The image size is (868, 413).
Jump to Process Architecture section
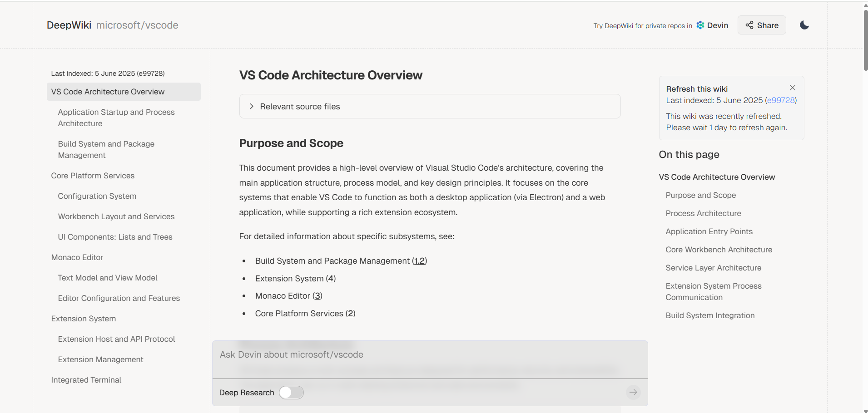[x=703, y=213]
